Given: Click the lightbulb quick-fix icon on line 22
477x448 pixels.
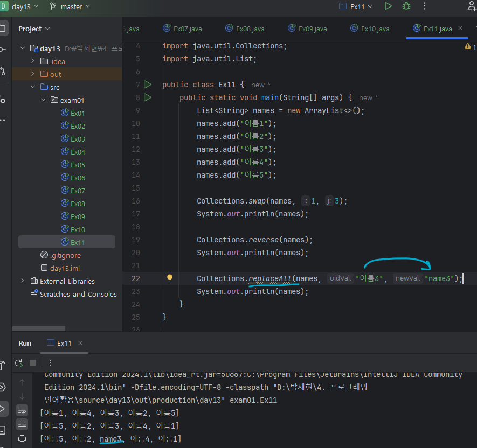Looking at the screenshot, I should [x=169, y=278].
